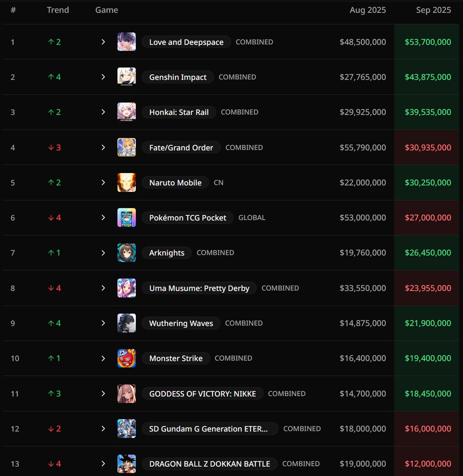
Task: Click the Pokémon TCG Pocket name pill
Action: 188,217
